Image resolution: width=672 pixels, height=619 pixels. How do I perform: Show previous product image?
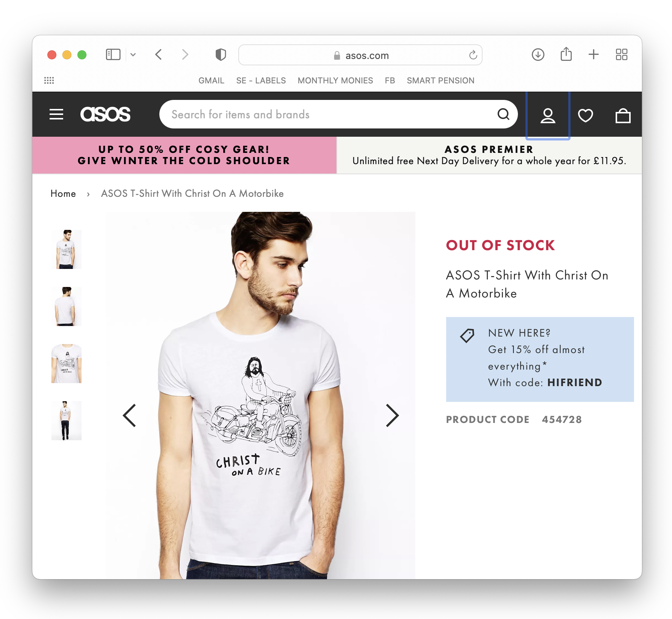[x=129, y=415]
